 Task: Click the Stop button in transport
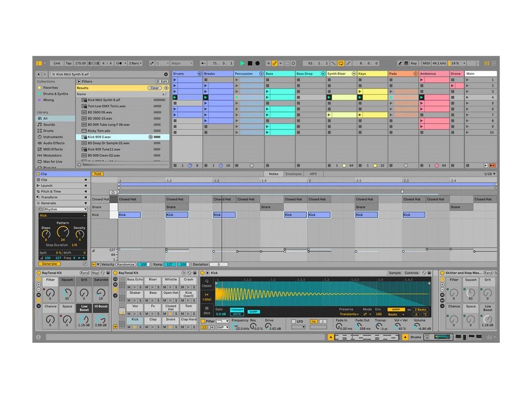[250, 63]
